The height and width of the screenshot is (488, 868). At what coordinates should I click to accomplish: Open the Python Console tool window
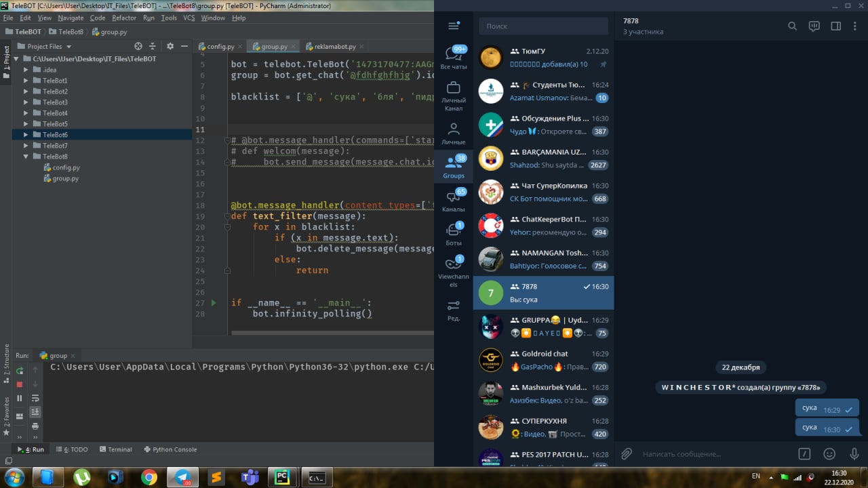[171, 449]
